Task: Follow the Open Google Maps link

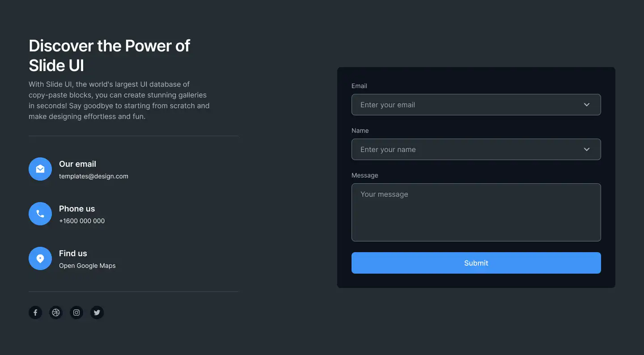Action: point(87,266)
